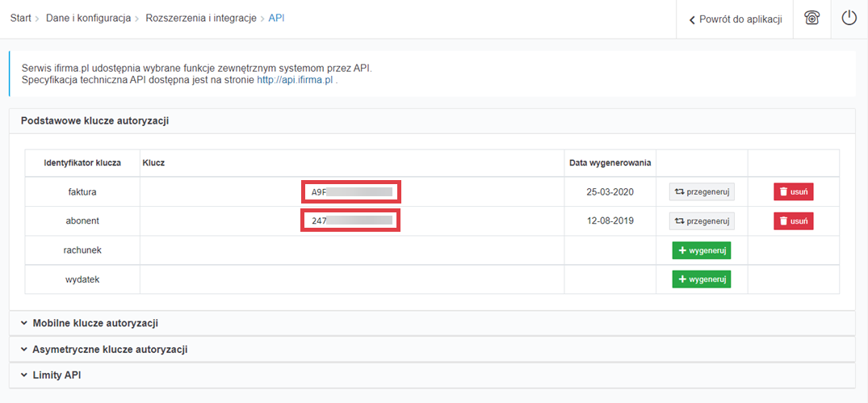Generate a key for rachunek
Image resolution: width=868 pixels, height=403 pixels.
[701, 250]
